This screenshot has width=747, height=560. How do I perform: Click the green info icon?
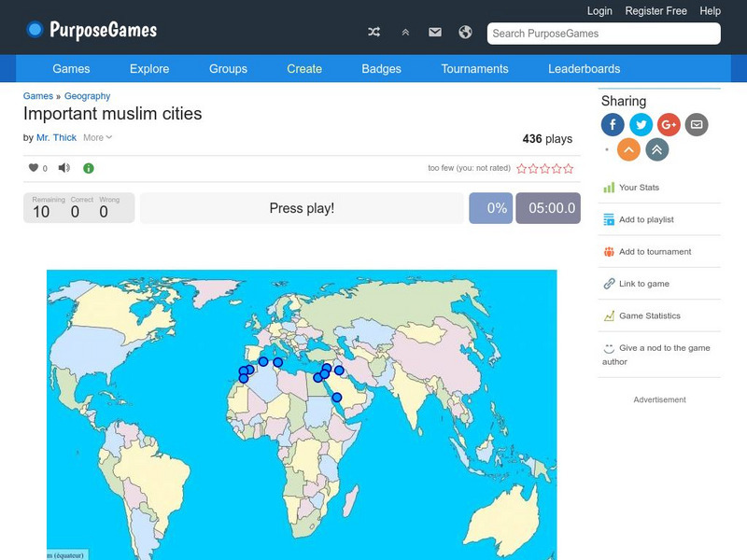coord(89,169)
